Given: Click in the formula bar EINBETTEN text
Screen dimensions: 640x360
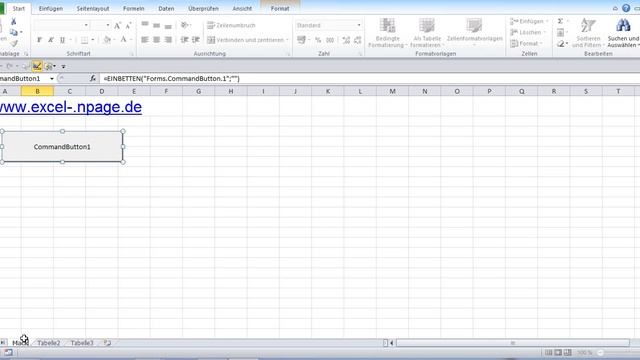Looking at the screenshot, I should tap(171, 78).
